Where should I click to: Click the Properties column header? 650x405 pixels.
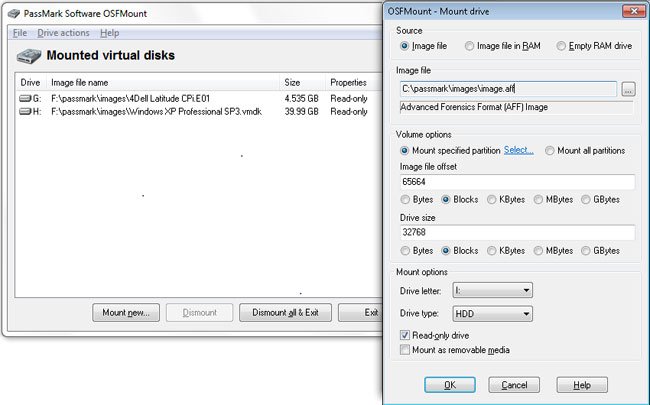click(x=353, y=82)
